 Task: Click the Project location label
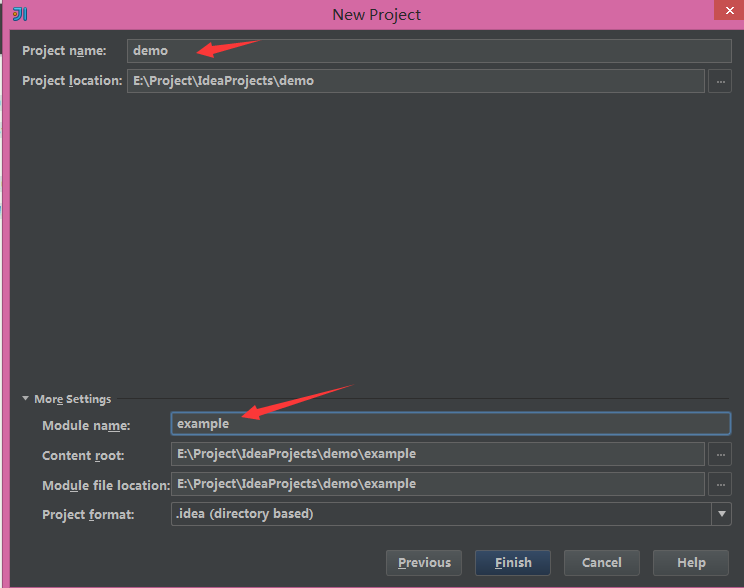tap(72, 81)
